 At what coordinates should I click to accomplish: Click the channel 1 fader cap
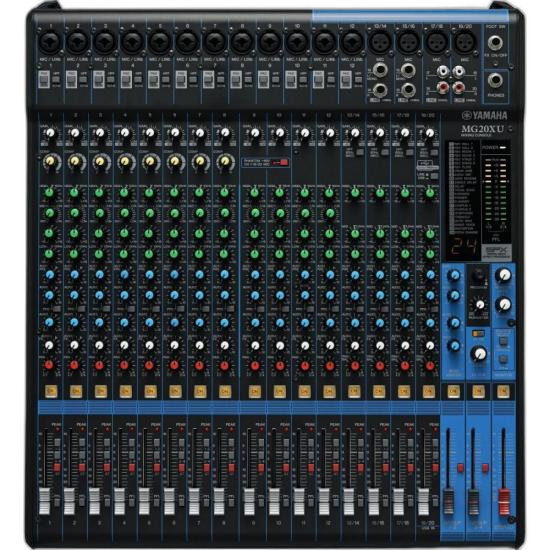point(45,501)
